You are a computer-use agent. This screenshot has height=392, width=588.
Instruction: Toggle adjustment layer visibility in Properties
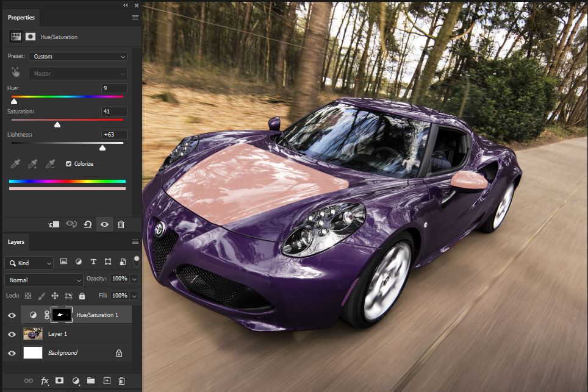pyautogui.click(x=105, y=224)
